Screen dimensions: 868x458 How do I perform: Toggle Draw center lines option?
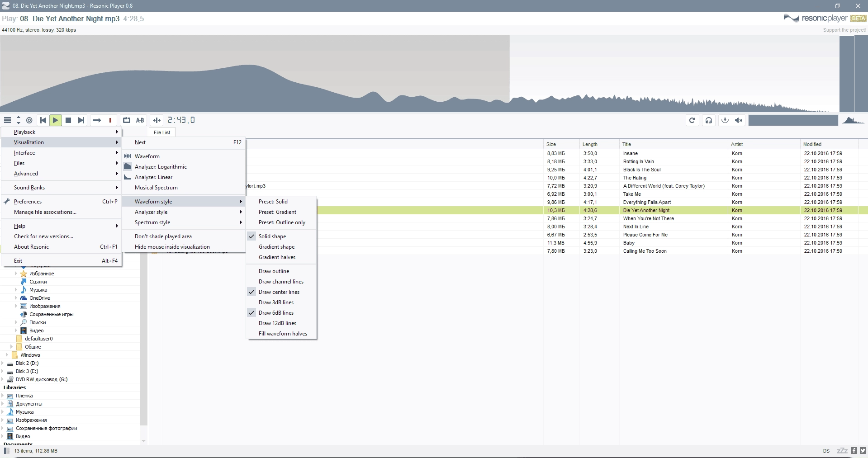coord(281,292)
